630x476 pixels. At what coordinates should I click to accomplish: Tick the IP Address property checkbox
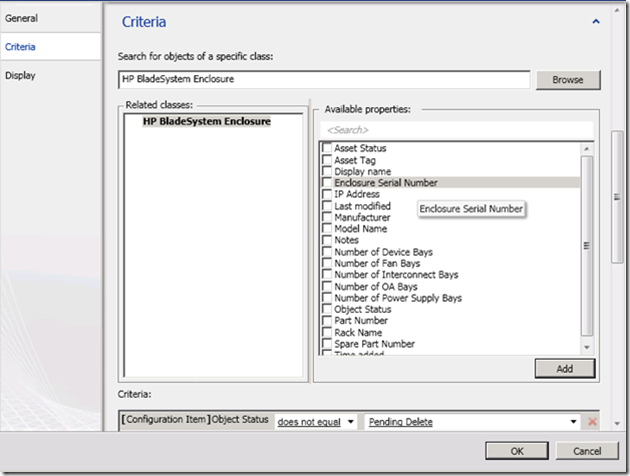point(326,194)
